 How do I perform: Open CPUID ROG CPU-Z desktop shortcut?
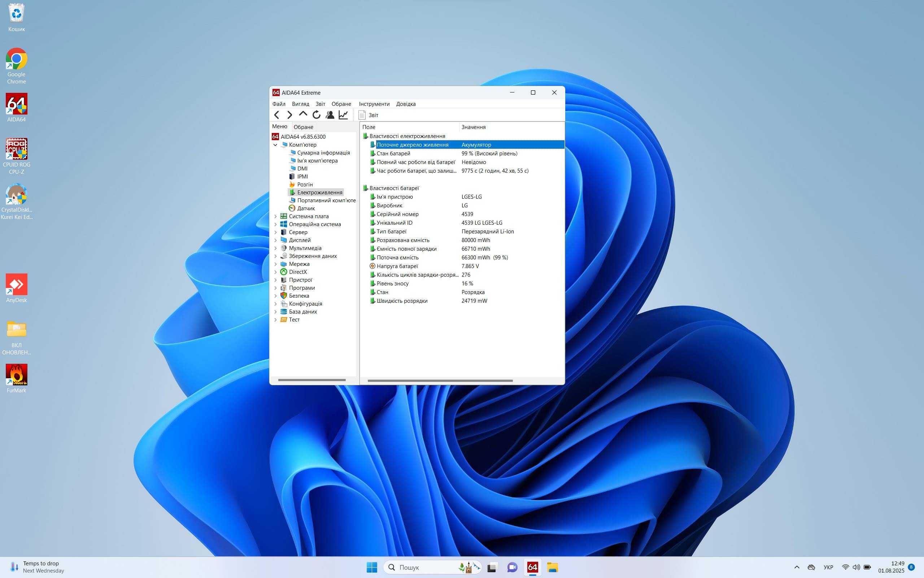click(x=16, y=156)
